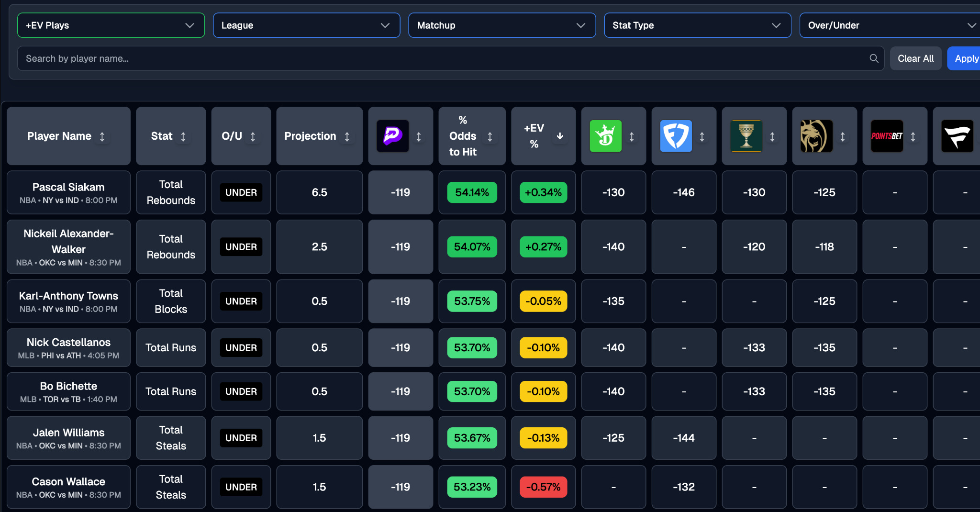This screenshot has height=512, width=980.
Task: Click UNDER badge in Cason Wallace row
Action: [x=241, y=487]
